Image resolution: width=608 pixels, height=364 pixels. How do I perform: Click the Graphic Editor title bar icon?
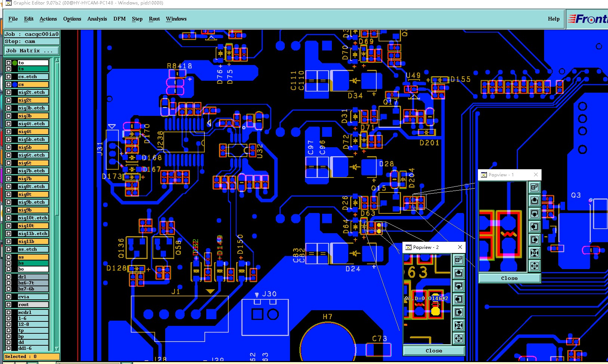8,3
